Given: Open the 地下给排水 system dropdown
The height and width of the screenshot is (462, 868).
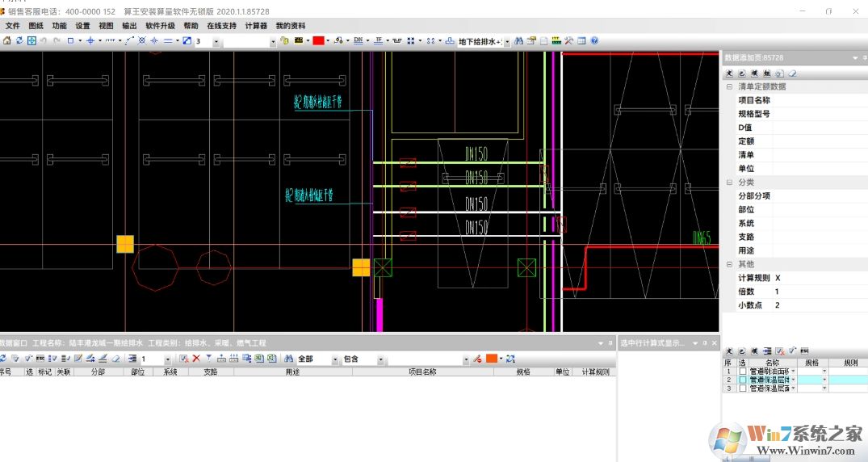Looking at the screenshot, I should tap(507, 41).
